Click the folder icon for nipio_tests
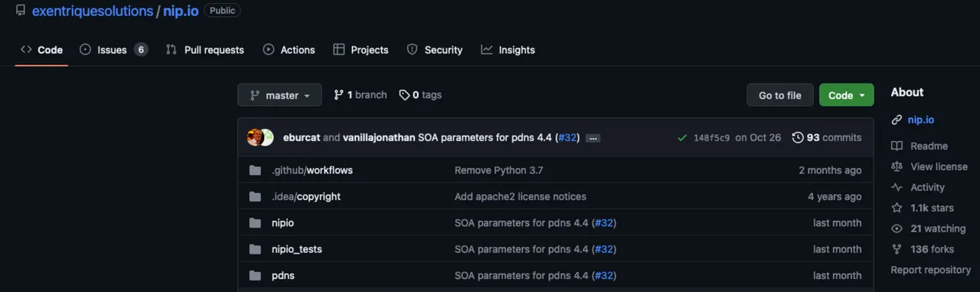The height and width of the screenshot is (292, 980). 255,249
